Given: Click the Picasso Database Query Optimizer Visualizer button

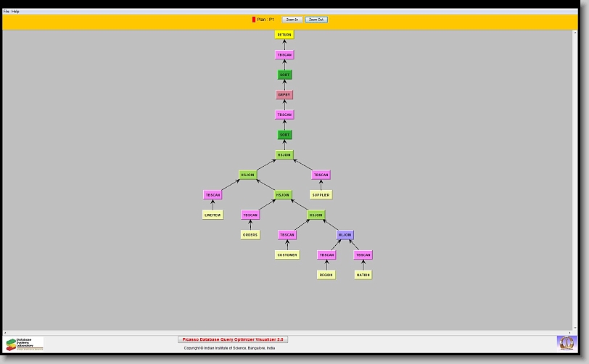Looking at the screenshot, I should tap(233, 339).
